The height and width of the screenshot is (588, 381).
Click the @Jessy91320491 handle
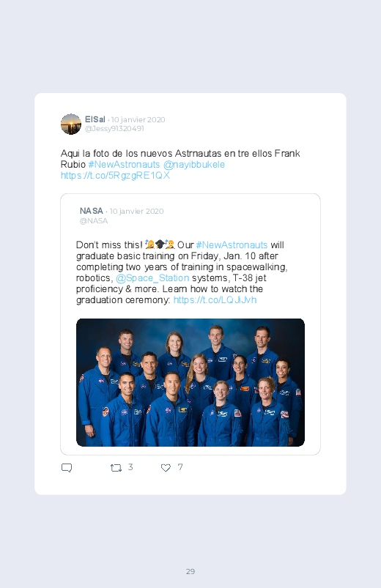(114, 129)
